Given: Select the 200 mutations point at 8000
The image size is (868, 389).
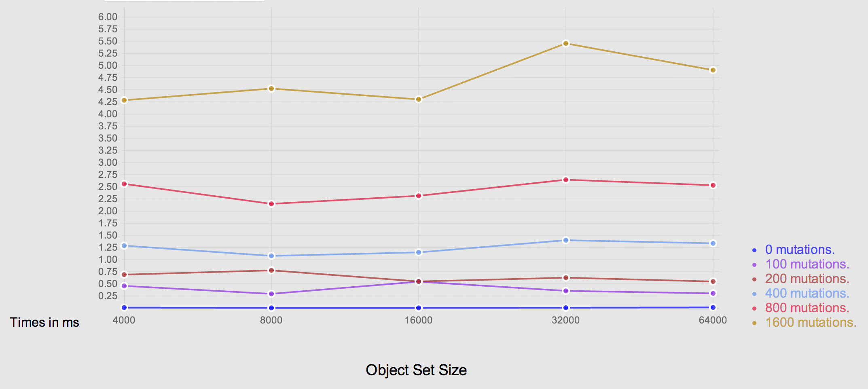Looking at the screenshot, I should pyautogui.click(x=271, y=271).
